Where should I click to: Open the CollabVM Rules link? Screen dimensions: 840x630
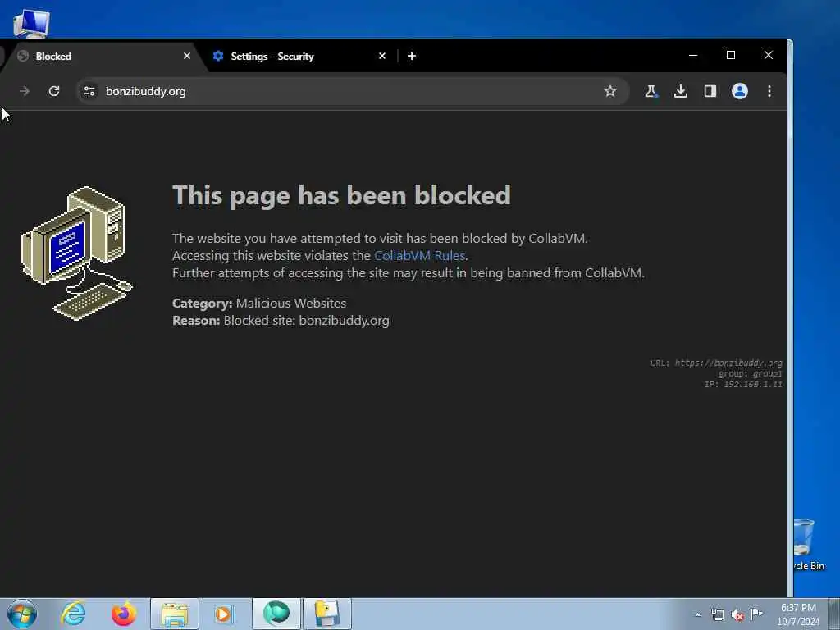click(419, 256)
